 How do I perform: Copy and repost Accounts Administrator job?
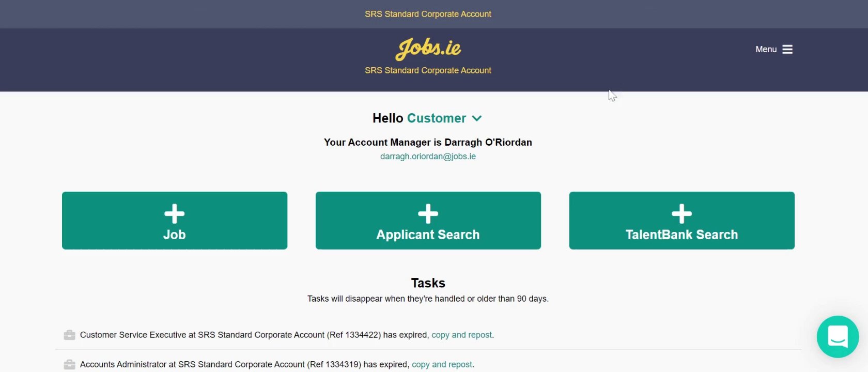tap(442, 365)
